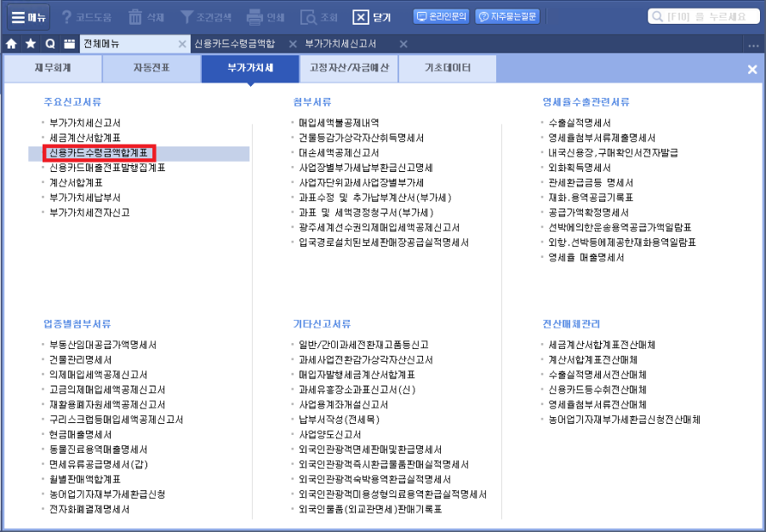Open 계산서합계표전산매체 menu item
The width and height of the screenshot is (766, 532).
click(593, 360)
